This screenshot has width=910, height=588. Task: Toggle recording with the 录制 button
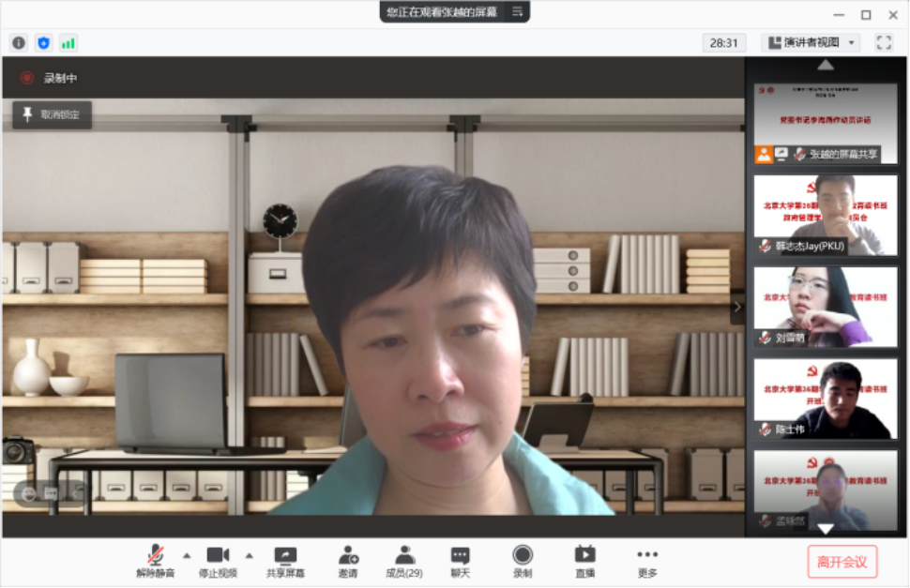[x=523, y=561]
